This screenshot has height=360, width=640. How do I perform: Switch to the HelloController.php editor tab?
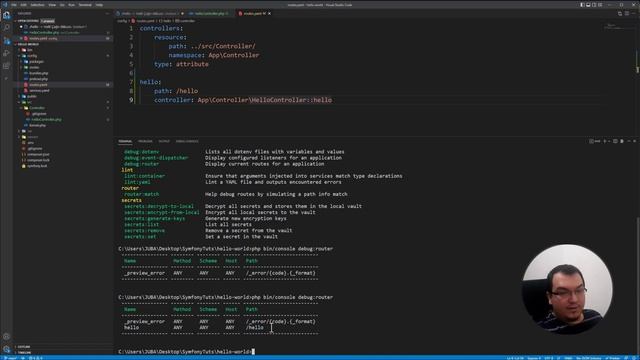pos(208,13)
